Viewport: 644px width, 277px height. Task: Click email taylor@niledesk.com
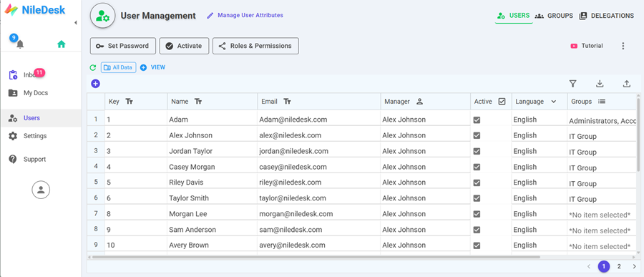292,198
